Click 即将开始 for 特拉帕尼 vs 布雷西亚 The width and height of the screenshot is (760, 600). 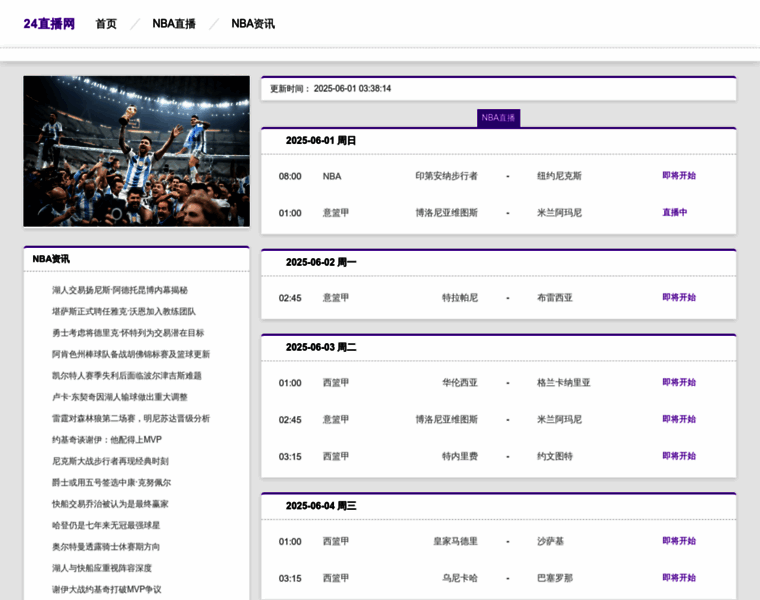point(679,297)
